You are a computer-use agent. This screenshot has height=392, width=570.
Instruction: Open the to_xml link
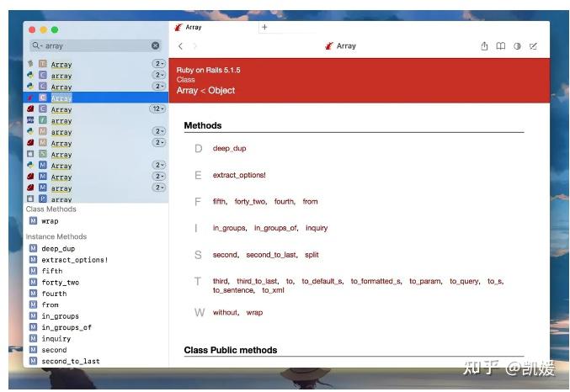[273, 290]
